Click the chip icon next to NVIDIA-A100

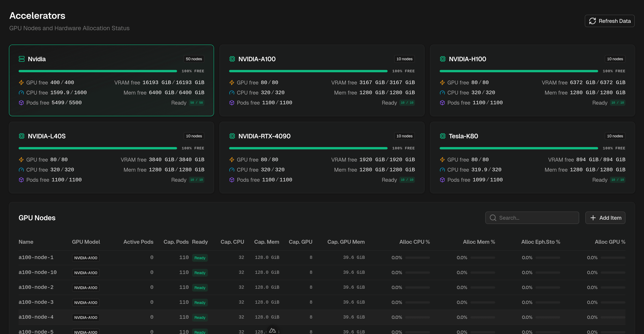pyautogui.click(x=232, y=59)
